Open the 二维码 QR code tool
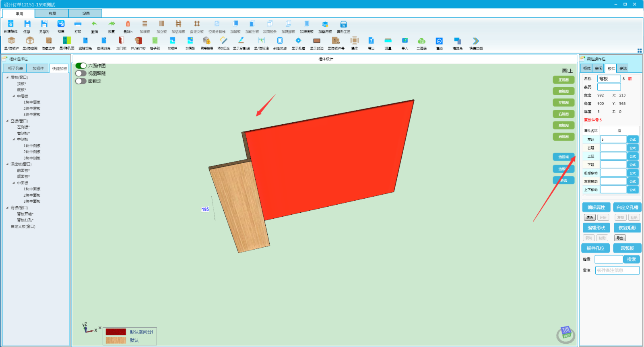 pyautogui.click(x=421, y=41)
